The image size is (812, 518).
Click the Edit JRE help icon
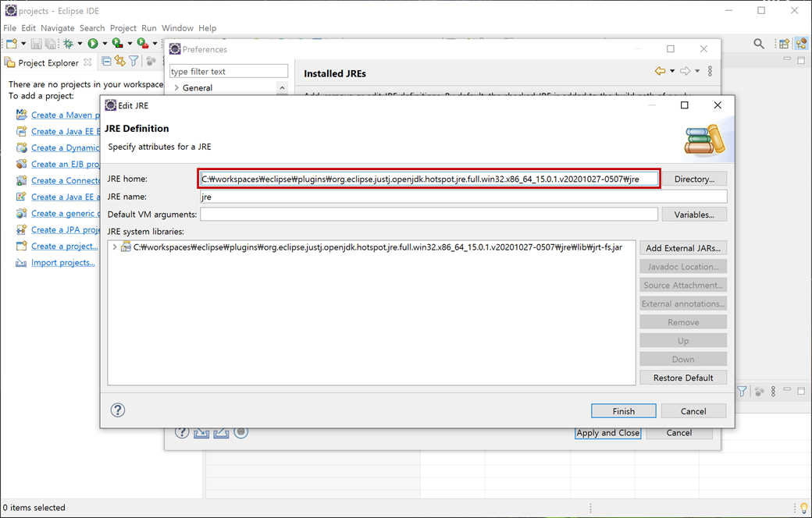coord(118,410)
